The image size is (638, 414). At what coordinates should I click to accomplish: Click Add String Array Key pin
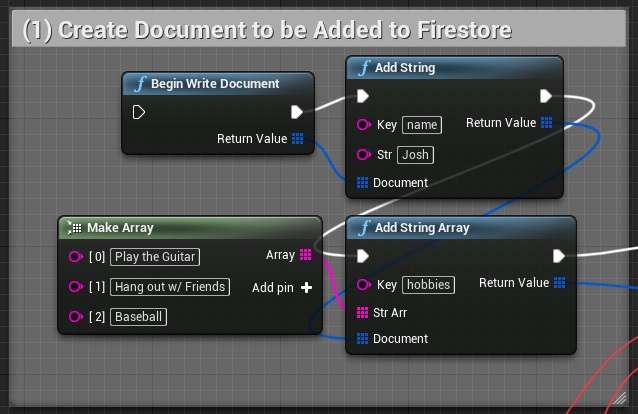click(364, 285)
